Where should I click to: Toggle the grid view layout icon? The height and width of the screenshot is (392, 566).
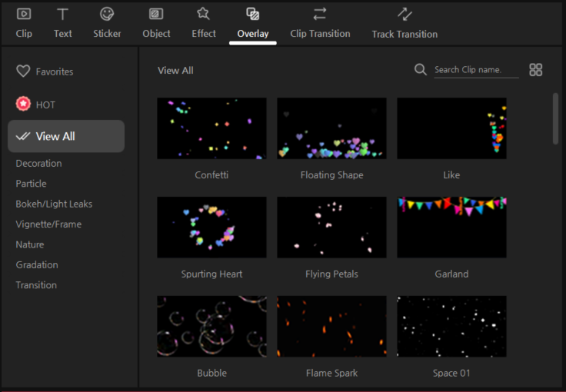536,70
